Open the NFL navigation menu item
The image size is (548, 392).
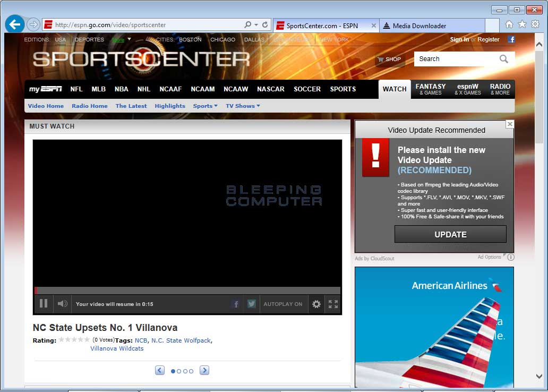(76, 89)
